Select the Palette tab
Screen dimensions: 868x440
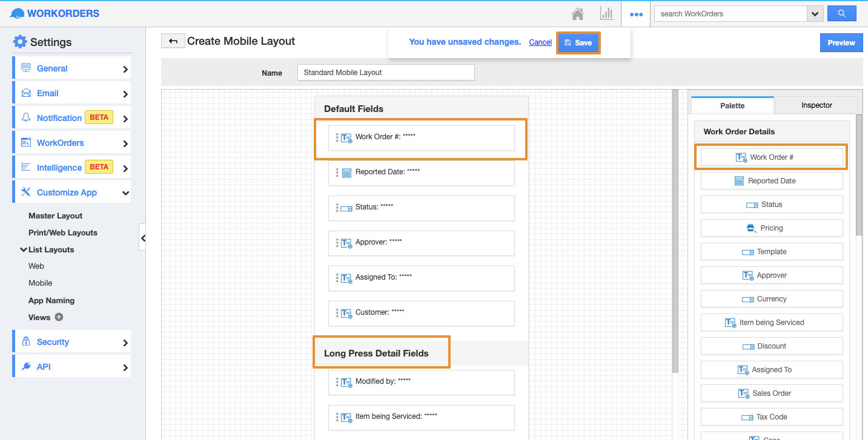(732, 105)
